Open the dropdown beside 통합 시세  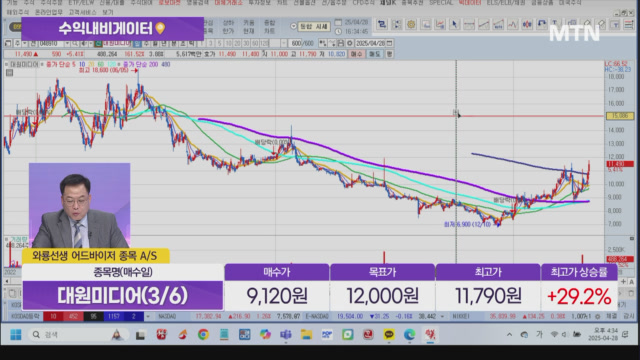(x=293, y=26)
